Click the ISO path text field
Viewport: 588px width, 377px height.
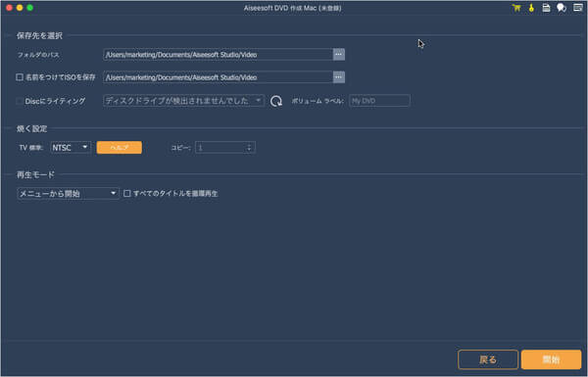point(218,77)
